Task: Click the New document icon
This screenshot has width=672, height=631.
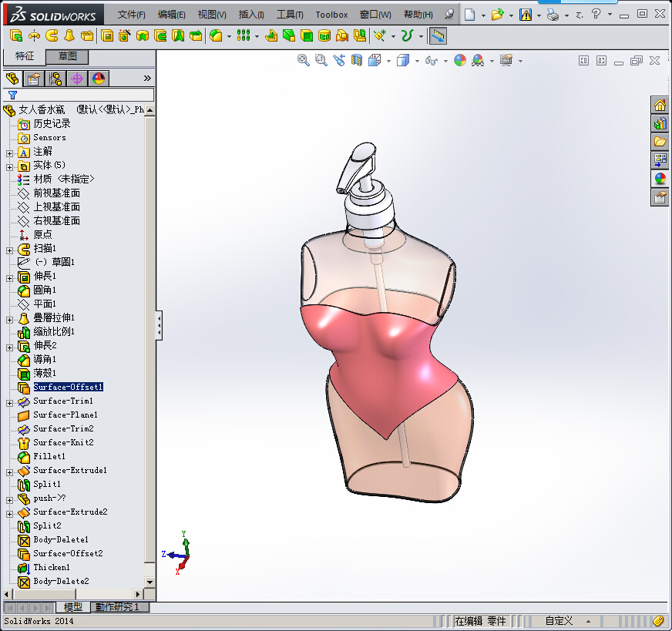Action: (470, 15)
